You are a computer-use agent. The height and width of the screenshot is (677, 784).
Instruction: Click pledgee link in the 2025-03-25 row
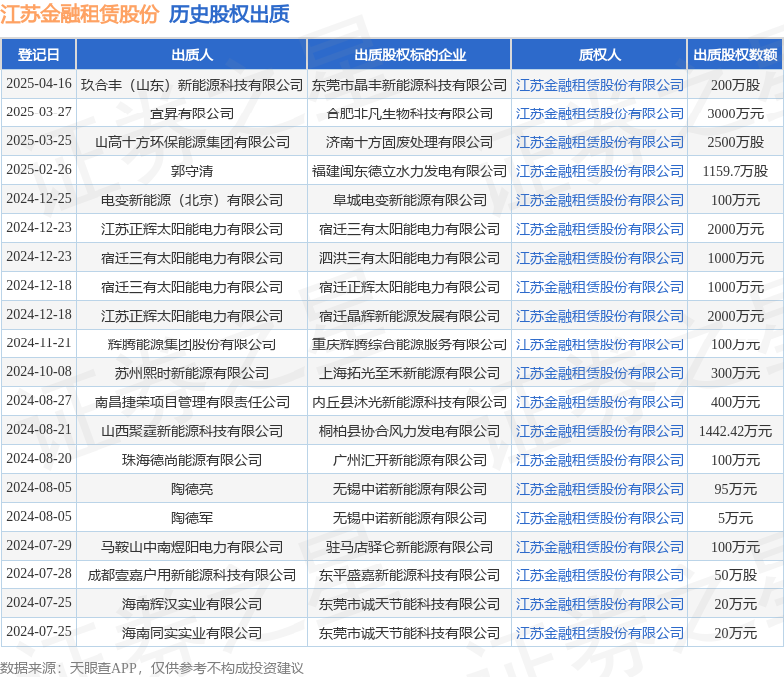(x=600, y=142)
